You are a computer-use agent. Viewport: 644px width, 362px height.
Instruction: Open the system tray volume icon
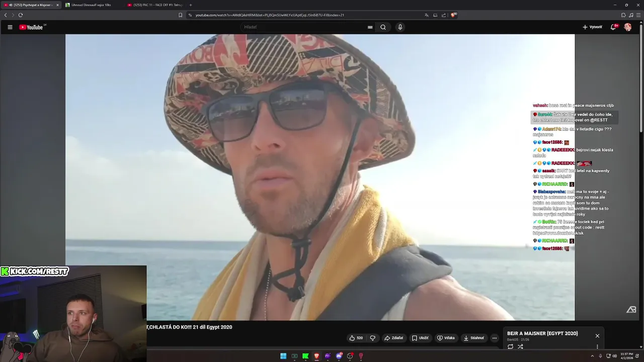click(x=615, y=356)
